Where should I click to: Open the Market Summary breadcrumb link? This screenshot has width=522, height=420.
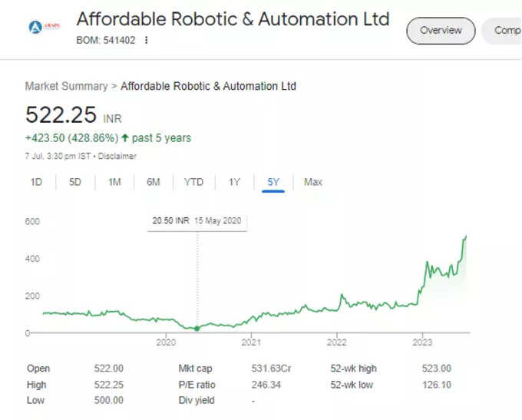tap(66, 86)
